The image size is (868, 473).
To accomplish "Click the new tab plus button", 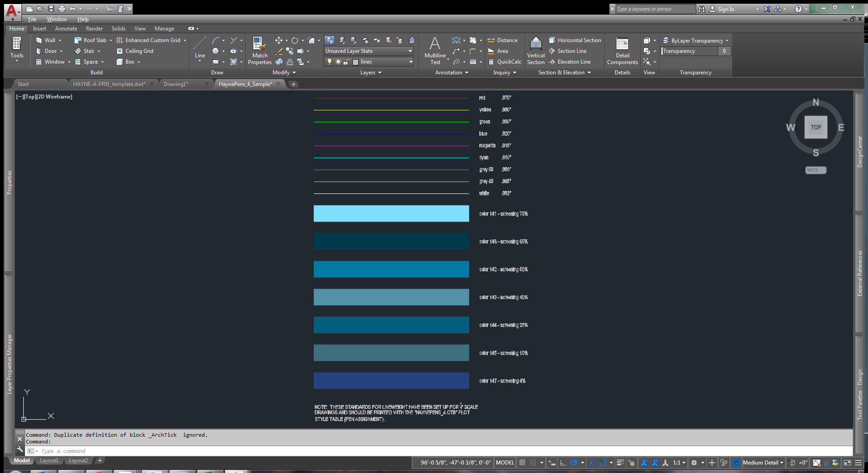I will (293, 84).
